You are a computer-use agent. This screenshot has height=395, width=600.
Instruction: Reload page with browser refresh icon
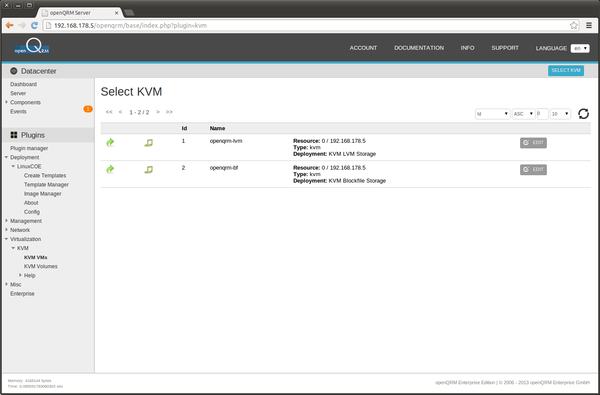pyautogui.click(x=34, y=25)
